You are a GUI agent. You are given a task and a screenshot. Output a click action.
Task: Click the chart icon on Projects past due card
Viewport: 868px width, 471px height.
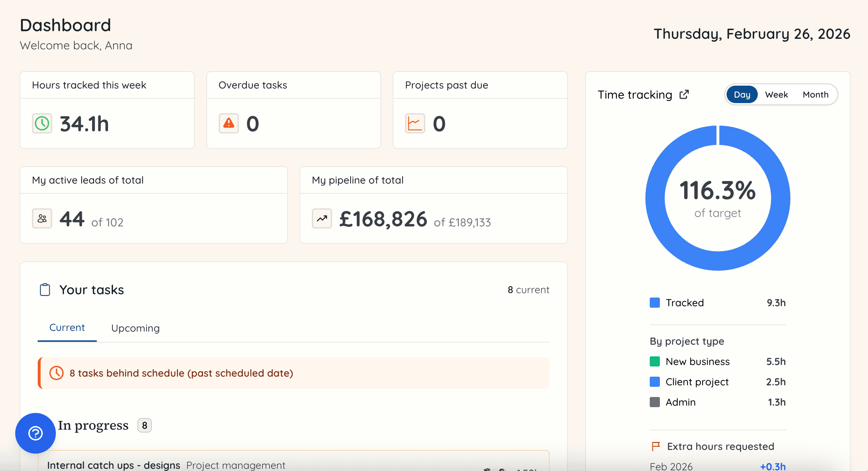coord(414,123)
